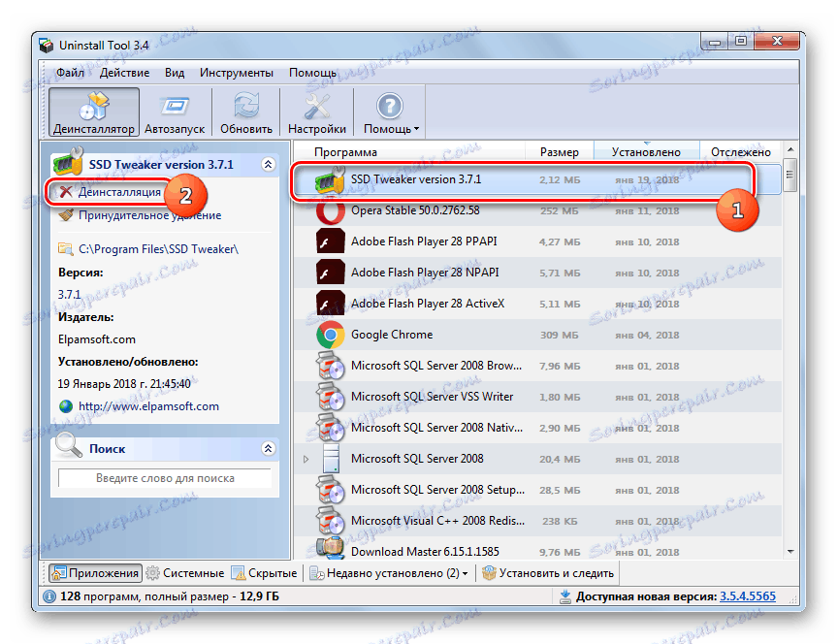Select the Google Chrome icon
838x644 pixels.
pos(330,335)
